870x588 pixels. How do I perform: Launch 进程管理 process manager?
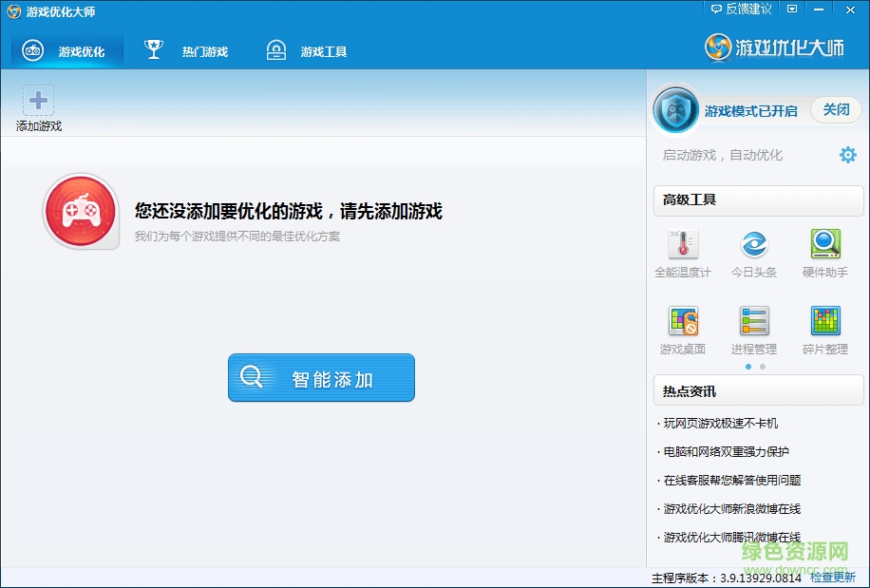[x=753, y=323]
